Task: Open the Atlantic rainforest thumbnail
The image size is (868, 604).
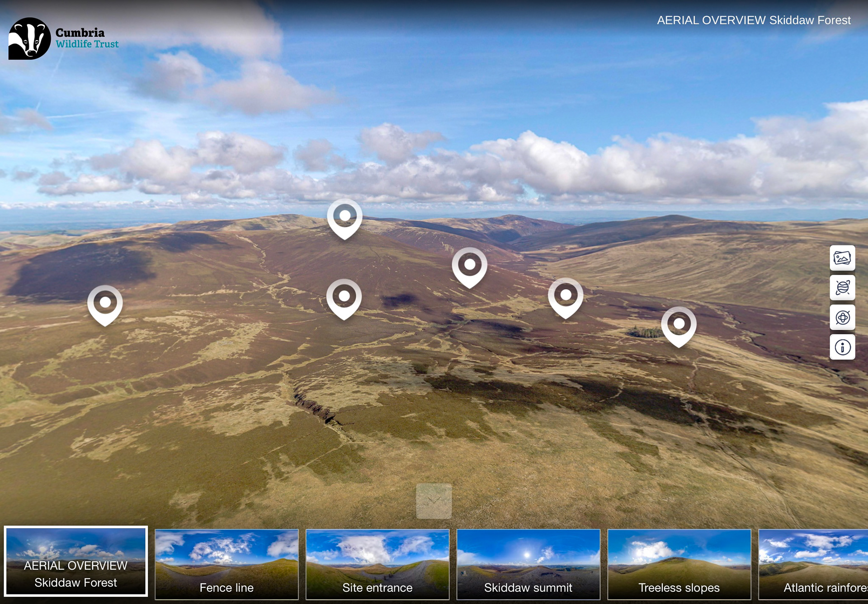Action: 814,564
